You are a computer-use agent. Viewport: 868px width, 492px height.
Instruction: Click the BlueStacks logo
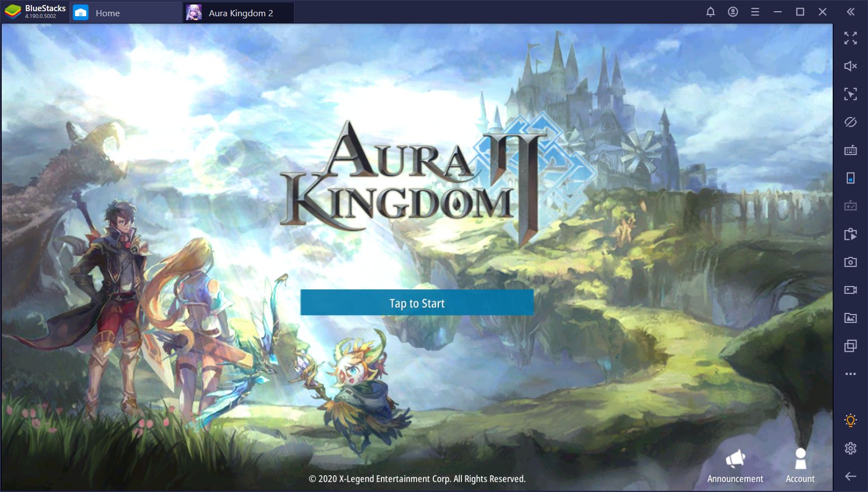tap(12, 12)
